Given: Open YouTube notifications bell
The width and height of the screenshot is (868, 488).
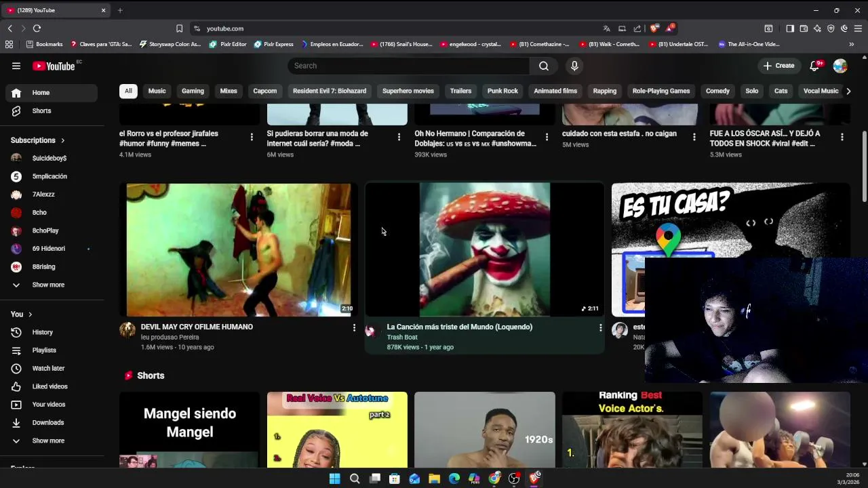Looking at the screenshot, I should click(x=814, y=66).
